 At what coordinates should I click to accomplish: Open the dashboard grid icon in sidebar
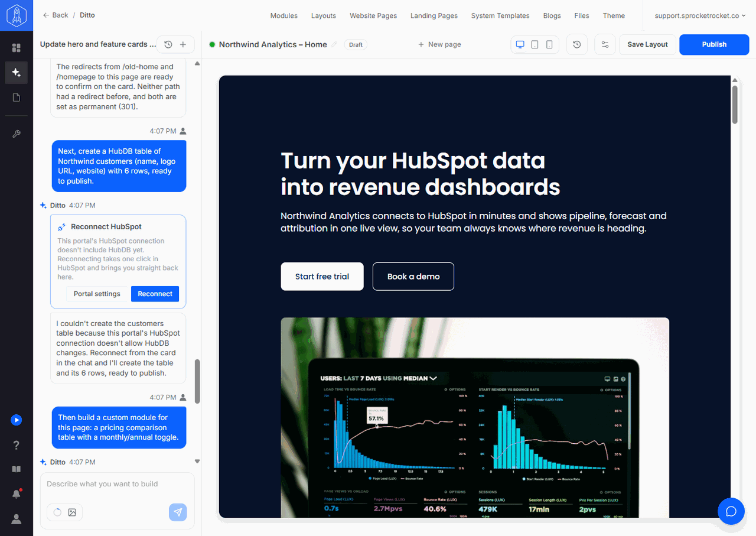point(17,48)
